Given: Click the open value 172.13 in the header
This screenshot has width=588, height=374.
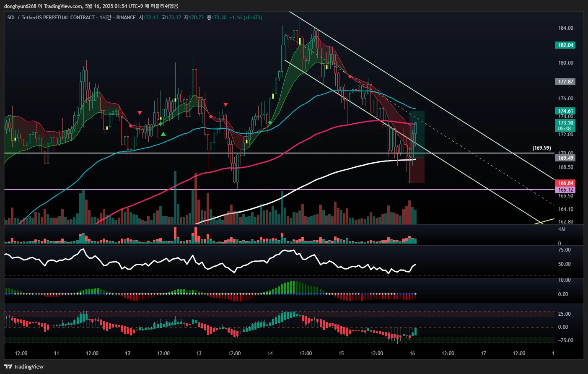Looking at the screenshot, I should tap(151, 18).
